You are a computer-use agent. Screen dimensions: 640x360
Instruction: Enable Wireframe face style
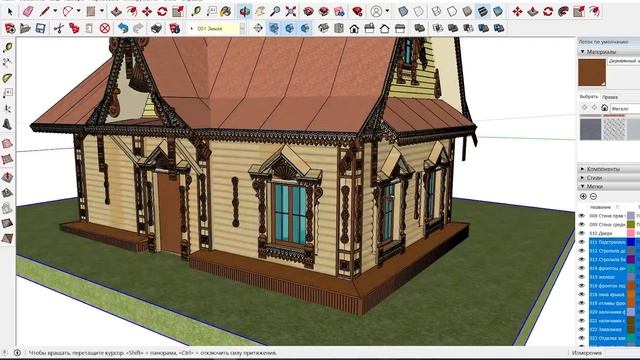point(436,11)
